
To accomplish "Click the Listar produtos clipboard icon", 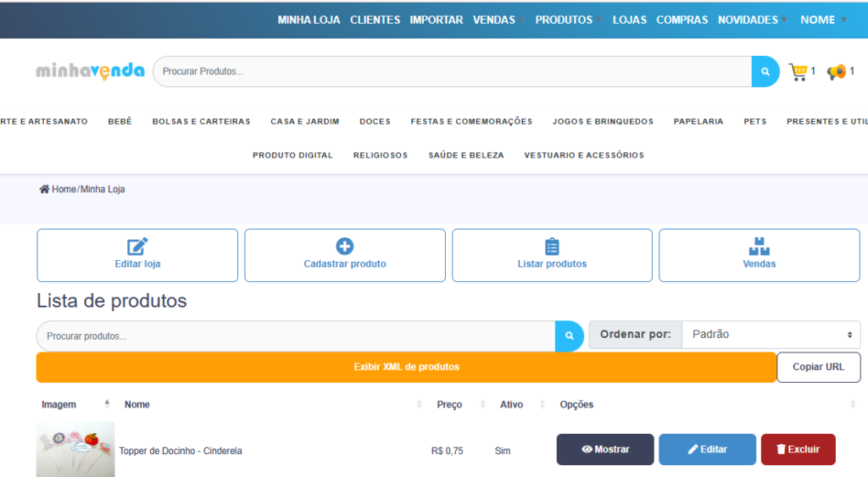I will click(x=552, y=247).
